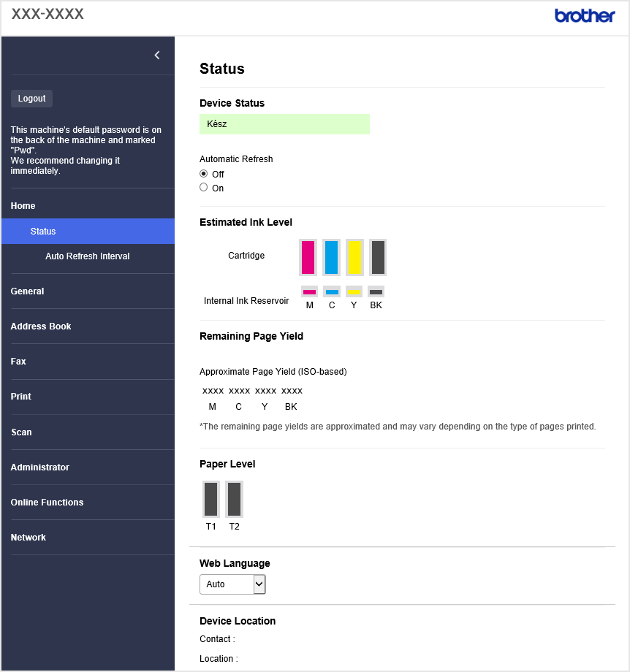The width and height of the screenshot is (630, 672).
Task: Open Auto Refresh Interval page
Action: click(x=88, y=256)
